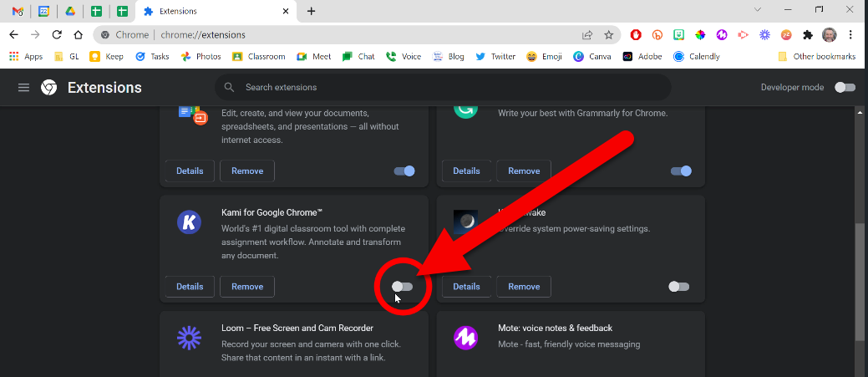Open the Classroom bookmark
The height and width of the screenshot is (377, 868).
pyautogui.click(x=258, y=57)
